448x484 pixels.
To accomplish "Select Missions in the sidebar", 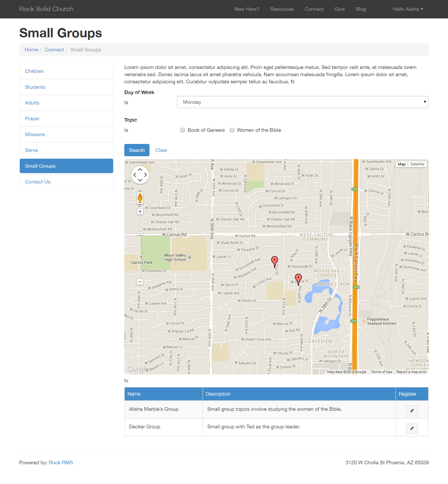I will 66,134.
